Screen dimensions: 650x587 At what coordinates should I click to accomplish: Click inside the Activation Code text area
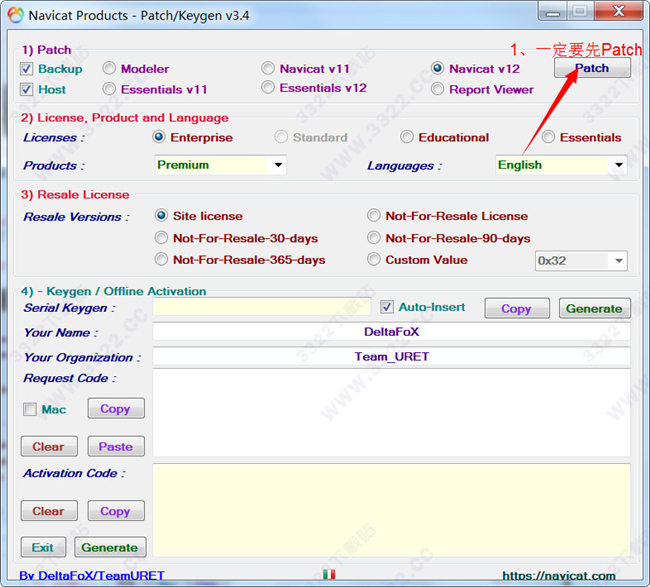pyautogui.click(x=391, y=510)
